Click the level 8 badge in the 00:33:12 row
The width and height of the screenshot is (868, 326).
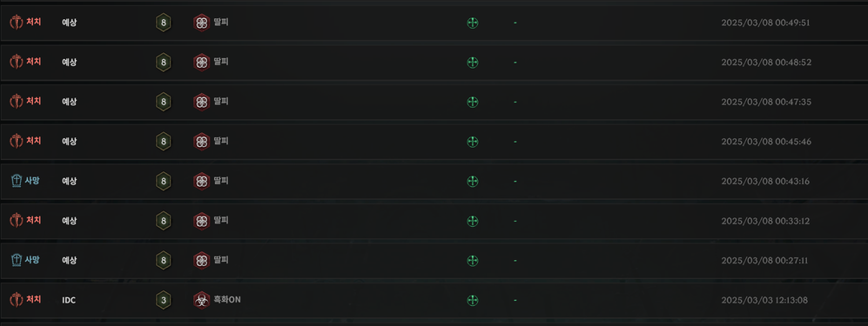[x=163, y=221]
